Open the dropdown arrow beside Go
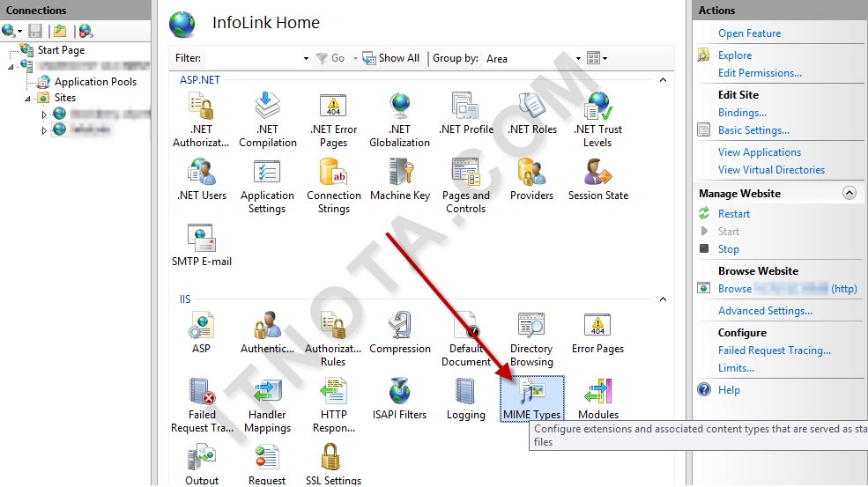The width and height of the screenshot is (868, 487). pos(355,58)
